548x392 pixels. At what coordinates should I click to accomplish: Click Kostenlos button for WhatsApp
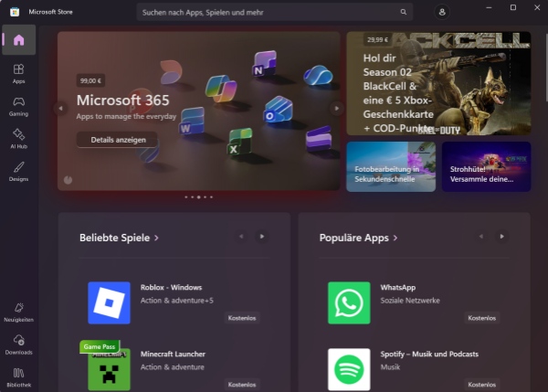pyautogui.click(x=481, y=318)
